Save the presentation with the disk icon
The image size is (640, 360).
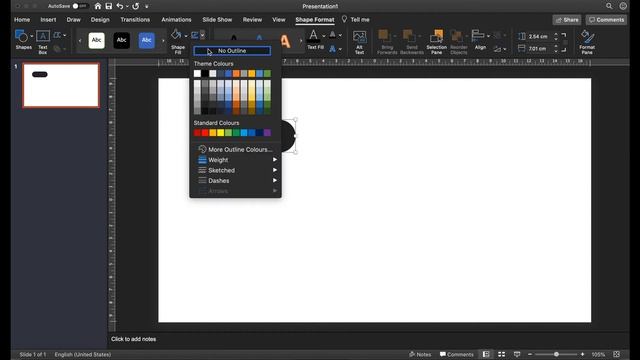pos(109,6)
